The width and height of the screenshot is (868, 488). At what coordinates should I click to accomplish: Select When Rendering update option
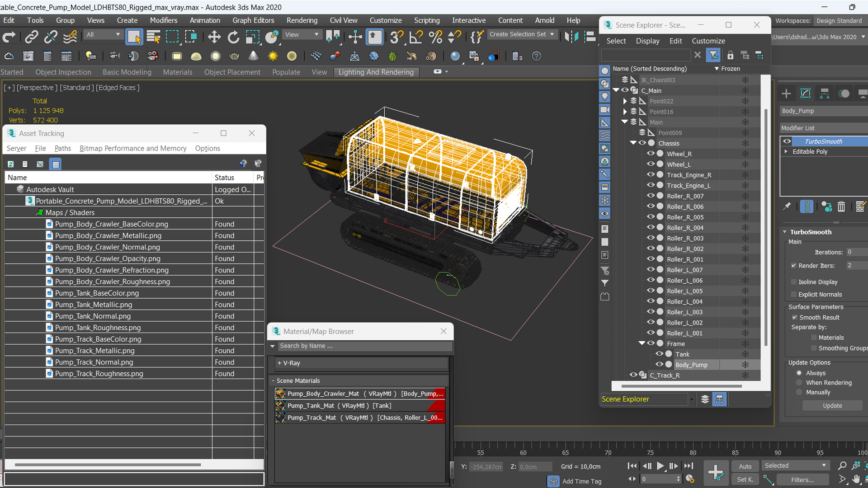799,383
